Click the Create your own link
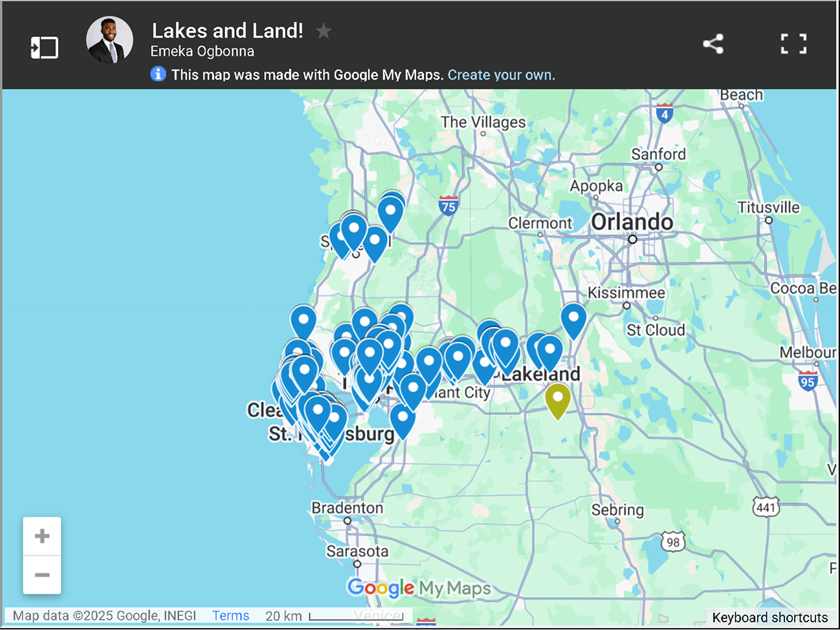840x630 pixels. point(501,74)
